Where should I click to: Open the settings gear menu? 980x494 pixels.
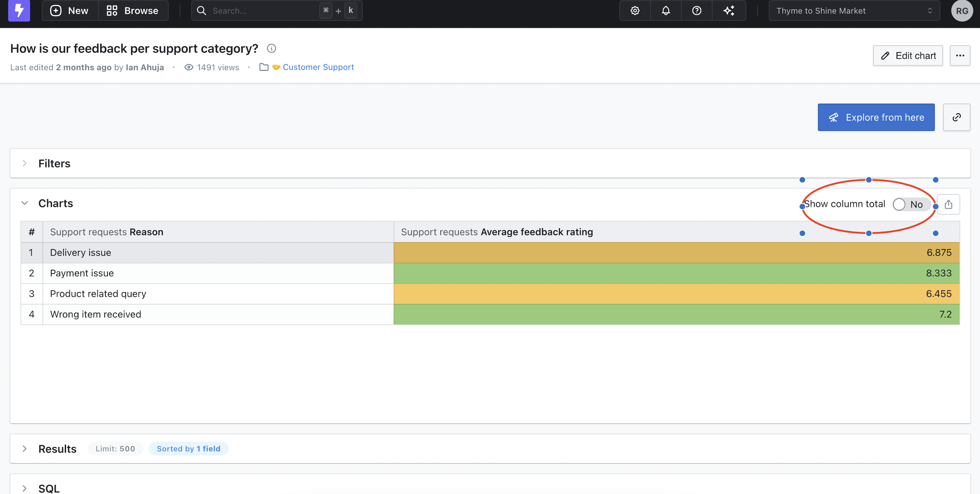pyautogui.click(x=634, y=11)
